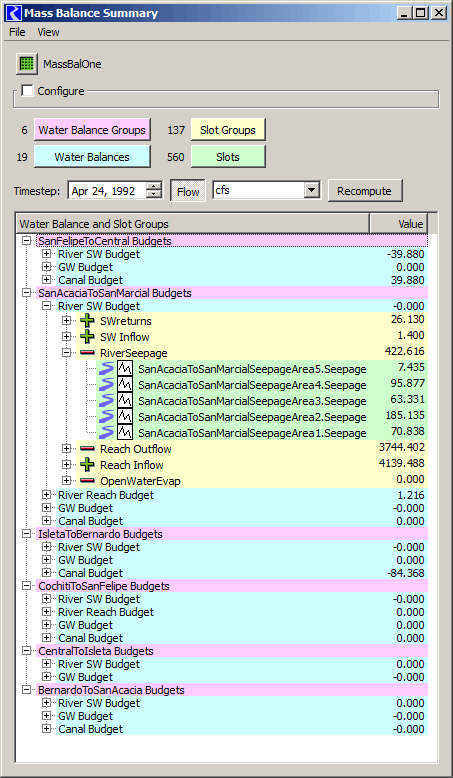Screen dimensions: 453x778
Task: Click the red minus icon beside RiverSeepage
Action: click(x=87, y=353)
